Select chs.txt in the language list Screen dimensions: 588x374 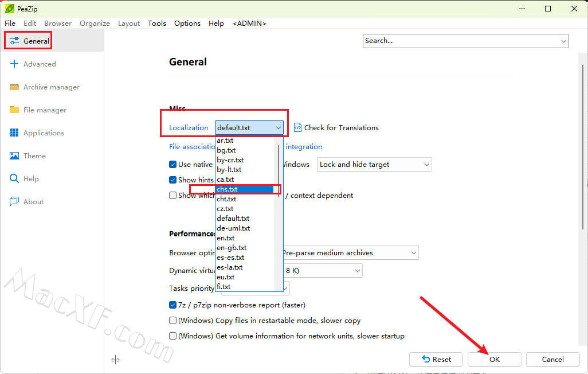[x=245, y=189]
